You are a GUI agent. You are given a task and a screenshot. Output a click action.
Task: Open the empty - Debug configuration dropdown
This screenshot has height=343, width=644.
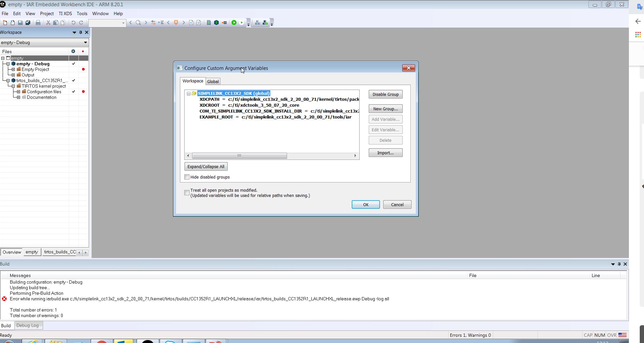pyautogui.click(x=85, y=42)
